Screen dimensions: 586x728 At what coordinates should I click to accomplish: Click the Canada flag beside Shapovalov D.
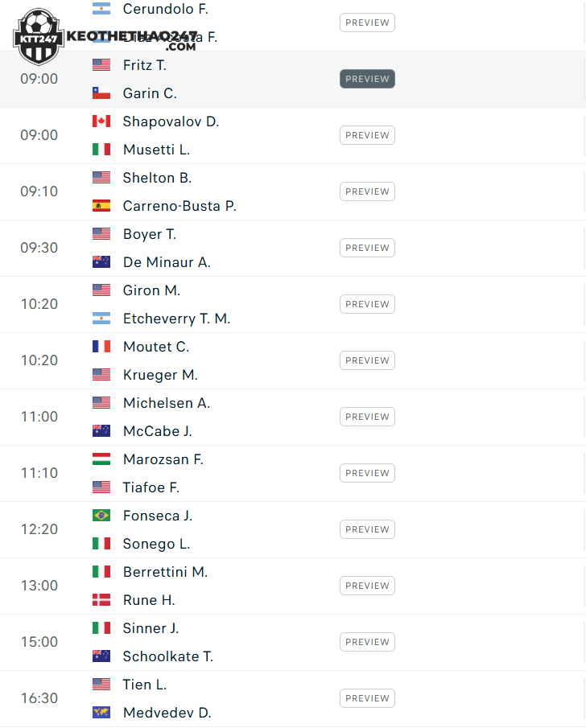(x=101, y=121)
